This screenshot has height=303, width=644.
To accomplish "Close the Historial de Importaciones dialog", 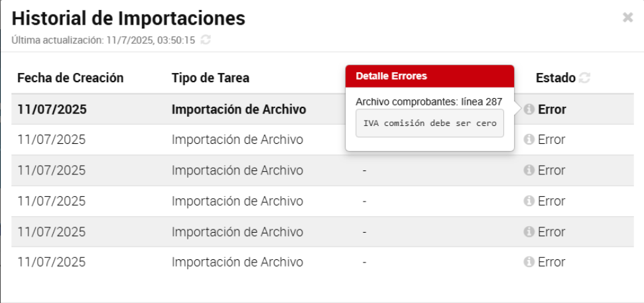I will pos(627,18).
